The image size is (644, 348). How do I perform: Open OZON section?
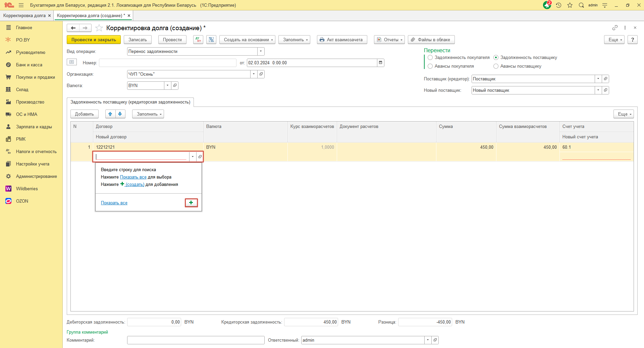22,201
